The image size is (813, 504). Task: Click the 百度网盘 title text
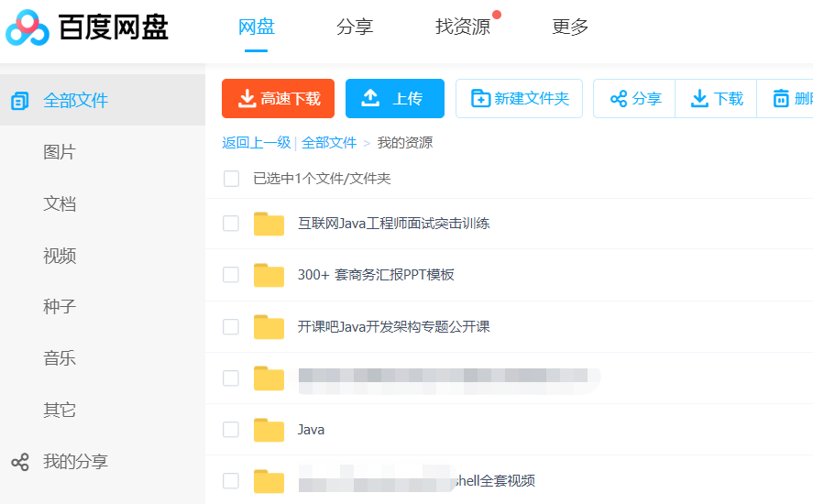(113, 27)
